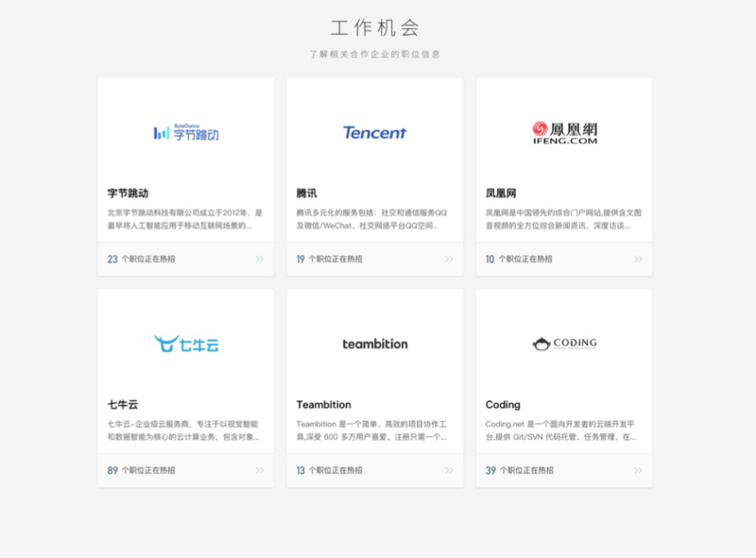756x558 pixels.
Task: Expand 七牛云 jobs via double chevron
Action: 260,470
